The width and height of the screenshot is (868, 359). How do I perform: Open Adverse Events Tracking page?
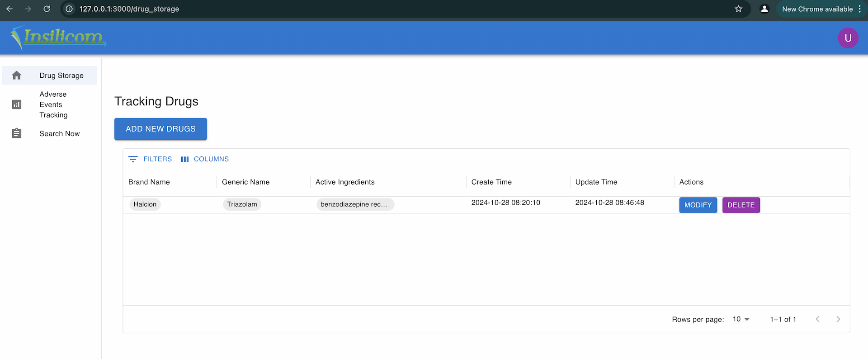pos(50,104)
